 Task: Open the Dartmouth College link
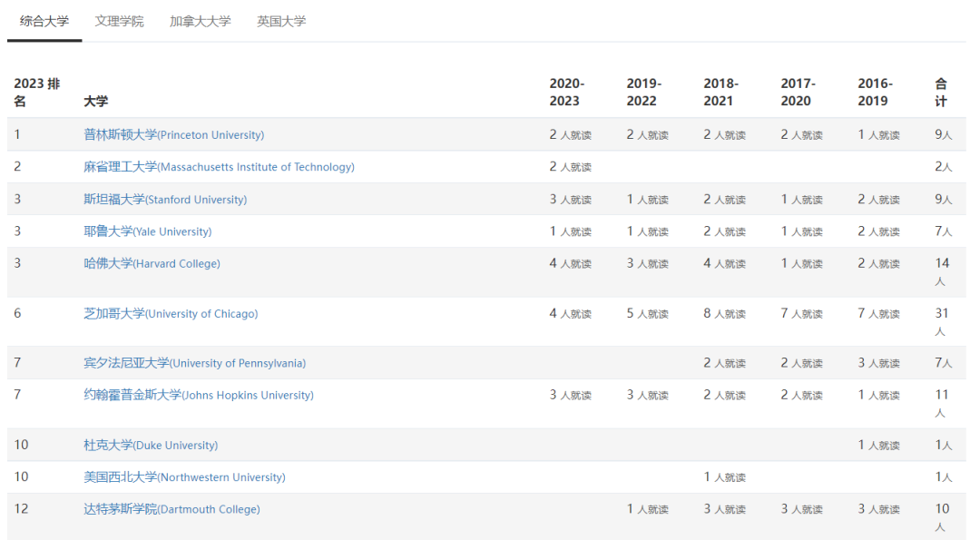pos(171,509)
